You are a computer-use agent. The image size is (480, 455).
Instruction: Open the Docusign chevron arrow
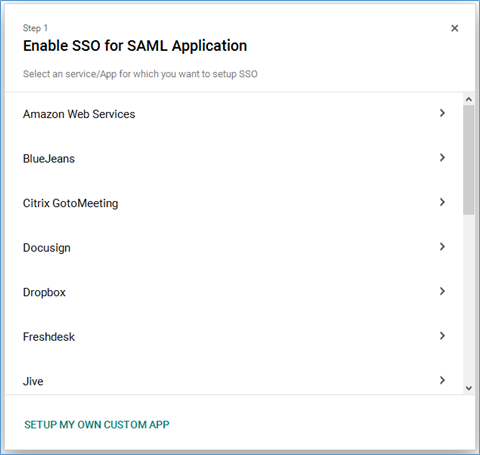pos(442,247)
